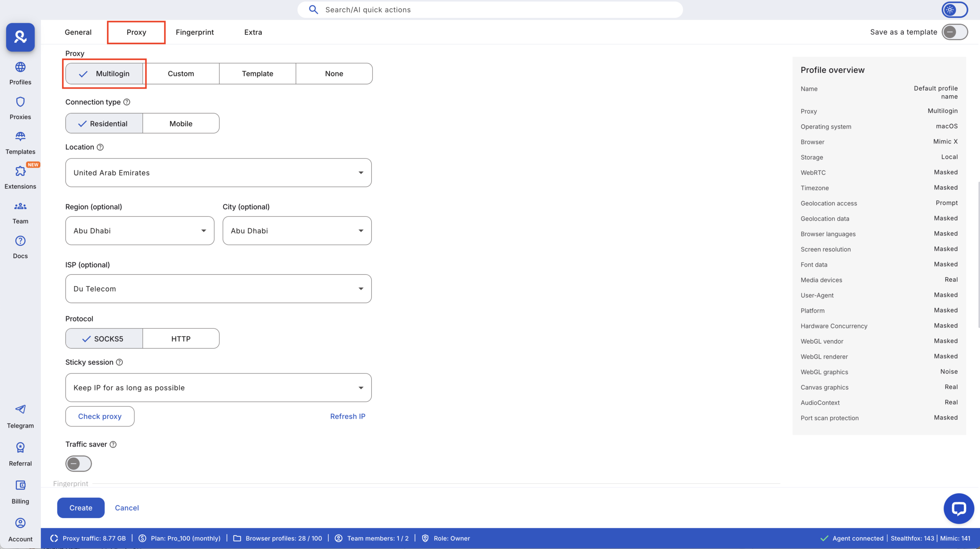Select the Mobile connection type
Viewport: 980px width, 549px height.
pos(181,123)
